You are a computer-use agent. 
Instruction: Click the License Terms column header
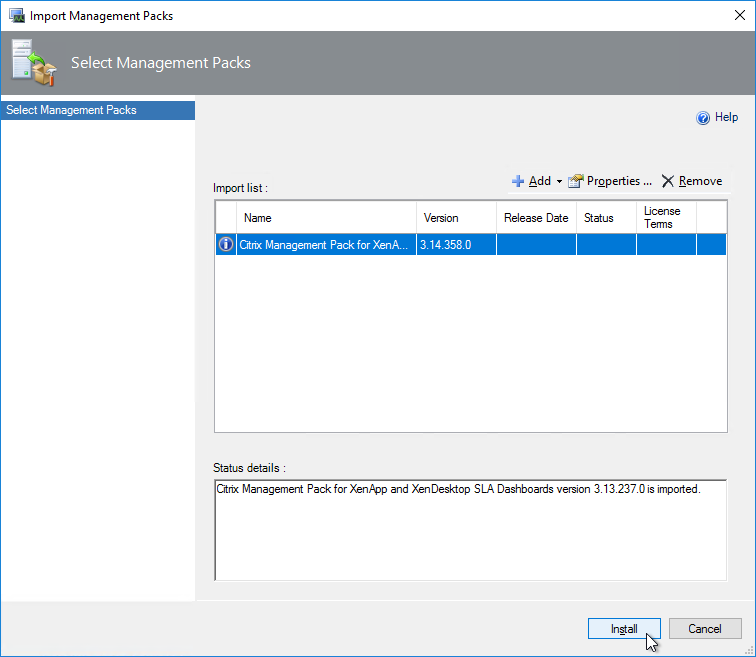tap(666, 218)
